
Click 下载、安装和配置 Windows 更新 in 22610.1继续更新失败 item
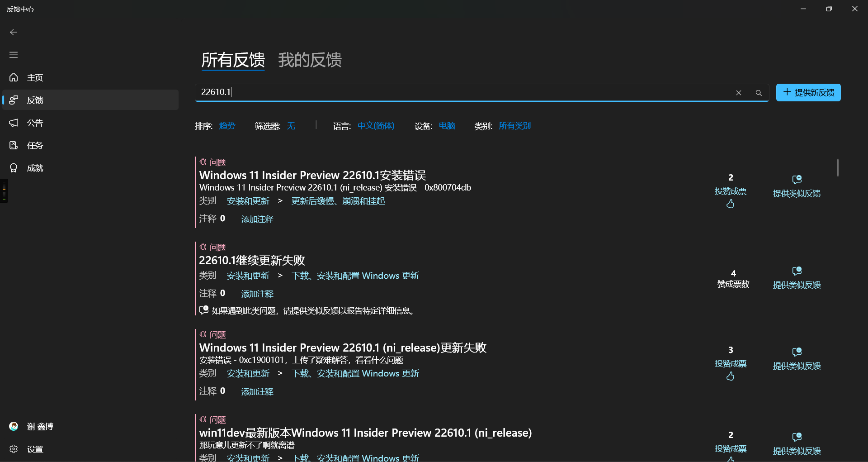point(355,276)
